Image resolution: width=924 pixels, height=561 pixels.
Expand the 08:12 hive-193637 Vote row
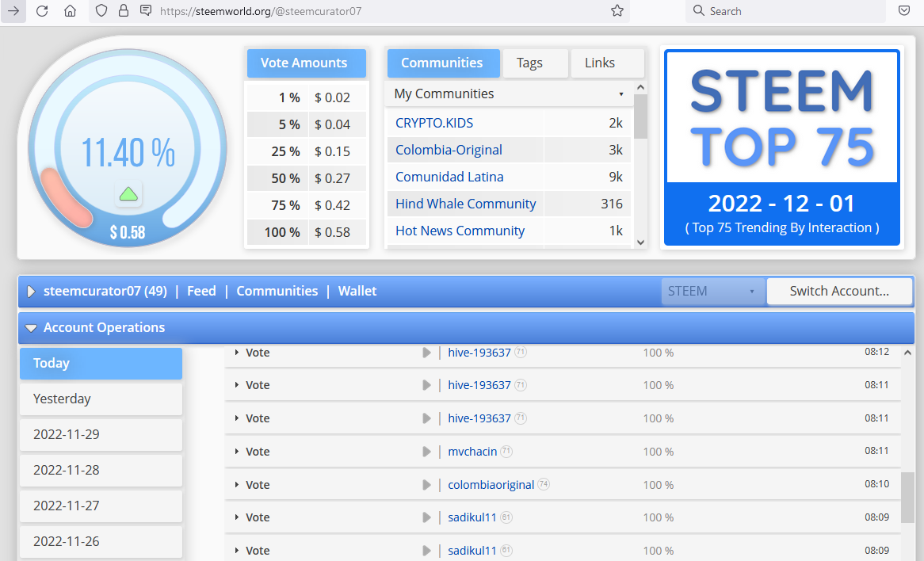pyautogui.click(x=236, y=353)
